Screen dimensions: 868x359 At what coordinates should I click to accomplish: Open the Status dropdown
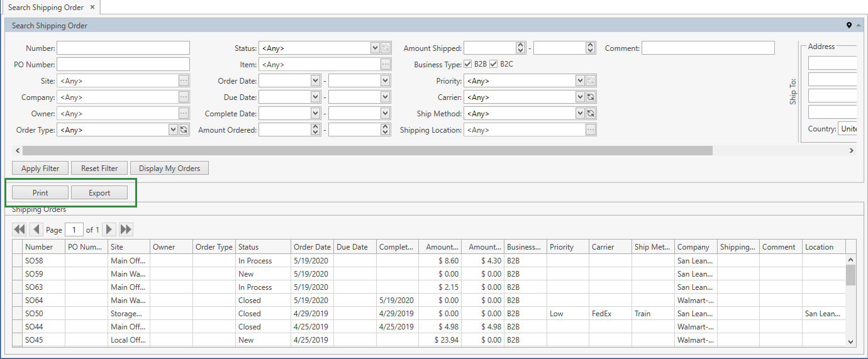point(375,48)
